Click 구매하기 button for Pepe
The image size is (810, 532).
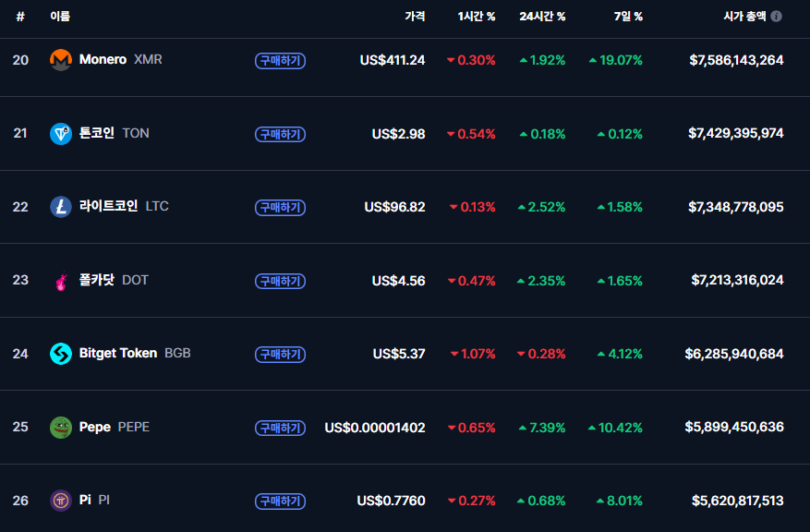[x=280, y=428]
